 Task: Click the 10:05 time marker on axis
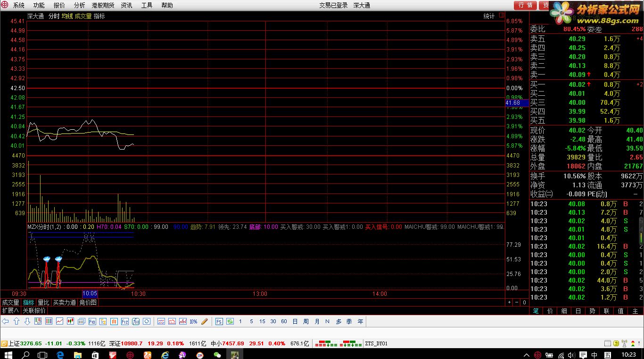tap(90, 293)
